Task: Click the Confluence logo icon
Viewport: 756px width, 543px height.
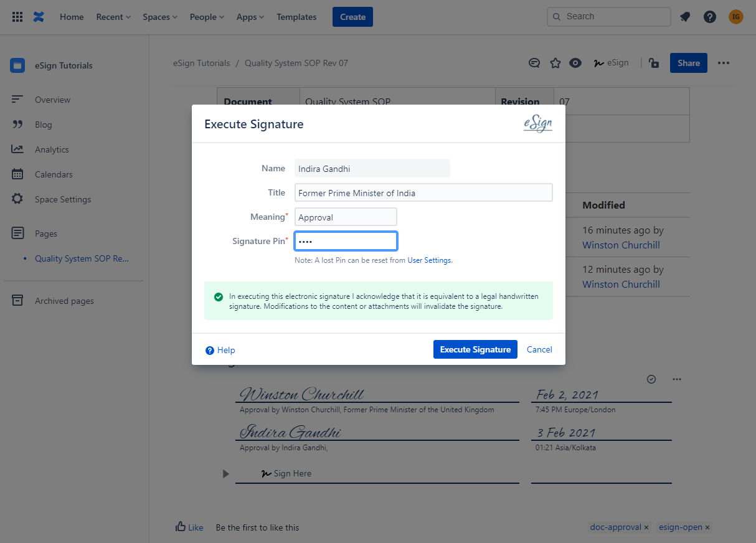Action: [x=39, y=17]
